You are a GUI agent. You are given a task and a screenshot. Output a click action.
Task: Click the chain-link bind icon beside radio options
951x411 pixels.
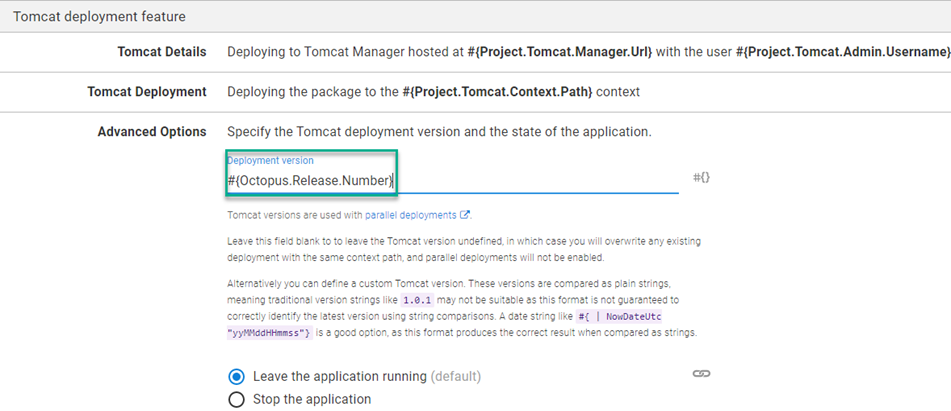coord(701,373)
